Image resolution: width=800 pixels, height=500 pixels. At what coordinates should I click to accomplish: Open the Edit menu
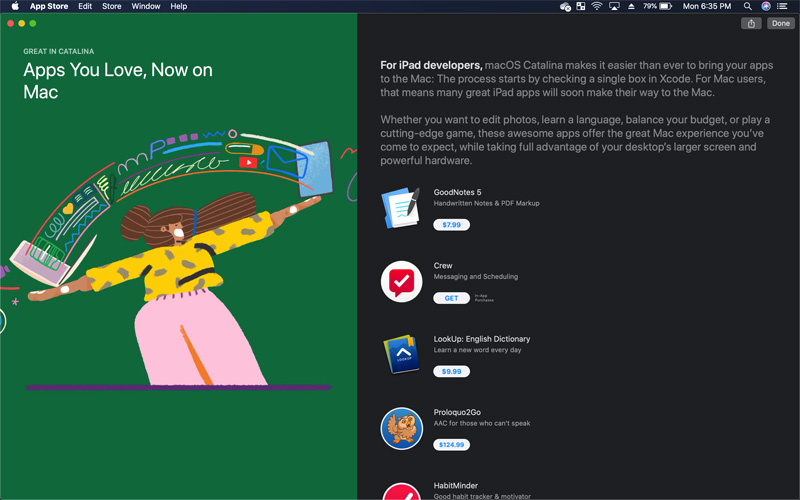85,6
